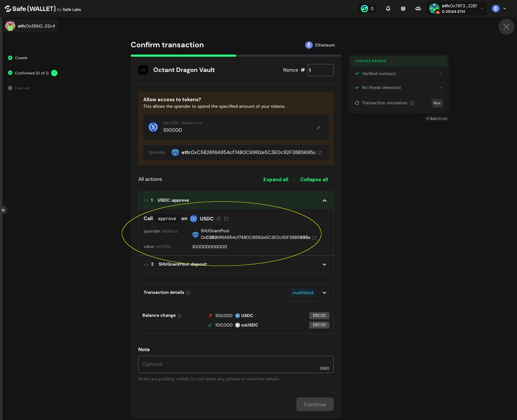Edit USDC allowance with pencil icon
The height and width of the screenshot is (420, 517).
[x=319, y=127]
